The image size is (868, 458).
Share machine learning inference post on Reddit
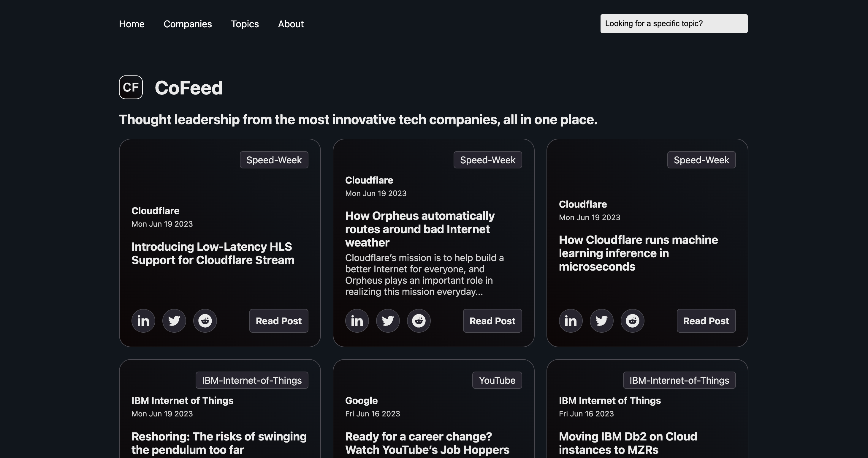pyautogui.click(x=633, y=321)
